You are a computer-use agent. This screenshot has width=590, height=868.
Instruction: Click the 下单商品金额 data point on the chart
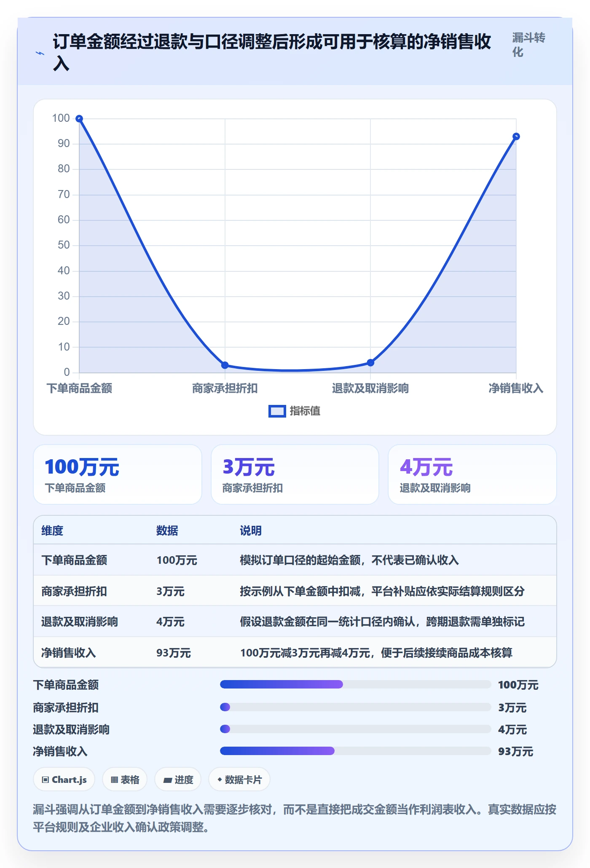(x=79, y=119)
